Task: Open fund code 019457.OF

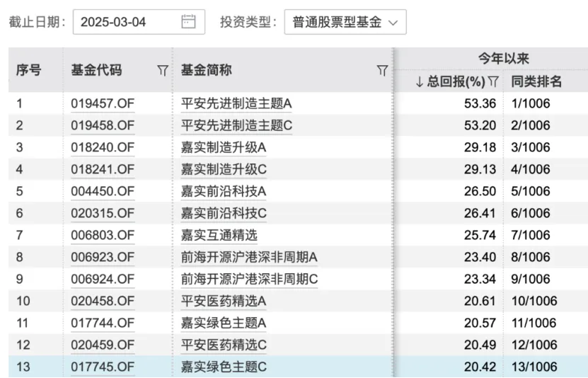Action: pyautogui.click(x=103, y=103)
